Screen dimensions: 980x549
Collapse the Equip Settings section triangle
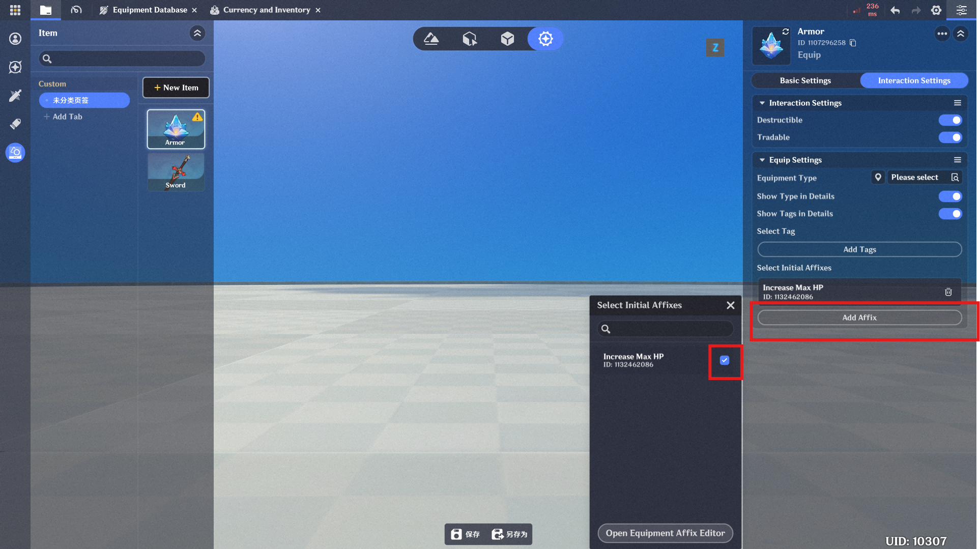pyautogui.click(x=762, y=160)
